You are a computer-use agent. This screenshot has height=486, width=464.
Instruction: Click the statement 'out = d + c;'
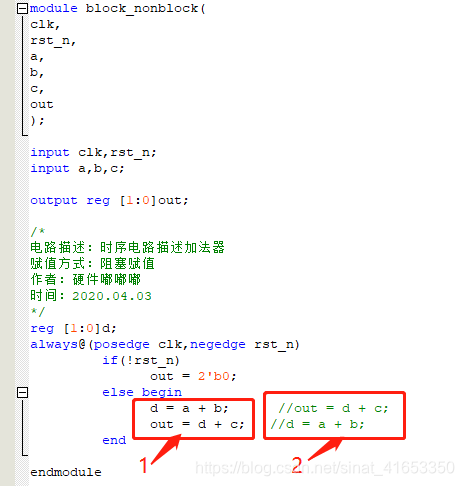tap(197, 424)
